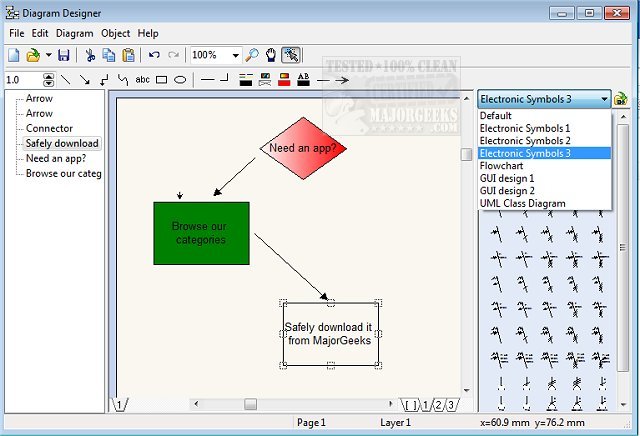
Task: Switch to layer tab 2
Action: coord(438,405)
